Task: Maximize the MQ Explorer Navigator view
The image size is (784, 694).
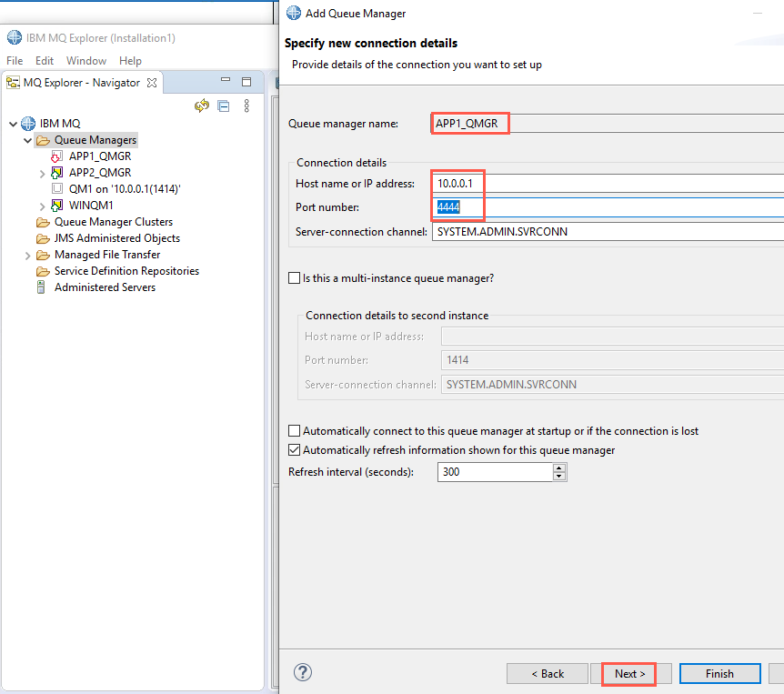Action: tap(246, 82)
